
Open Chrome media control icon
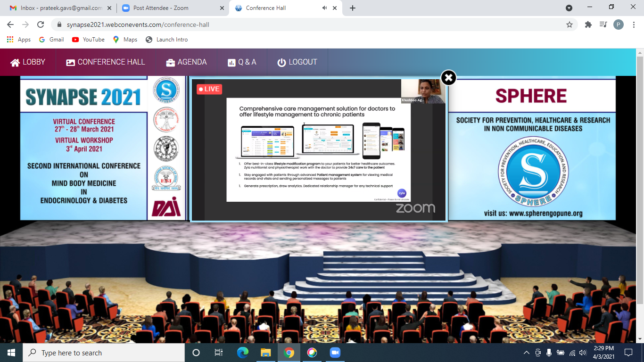click(603, 25)
